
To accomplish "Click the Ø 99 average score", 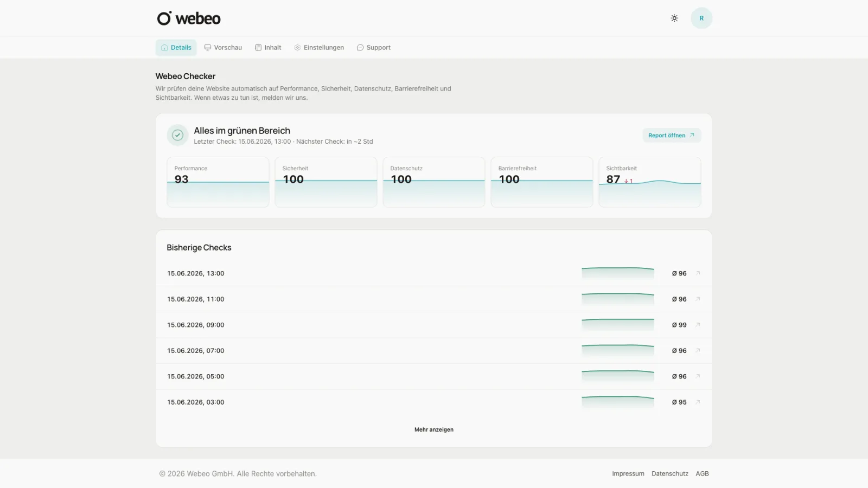I will pos(679,325).
